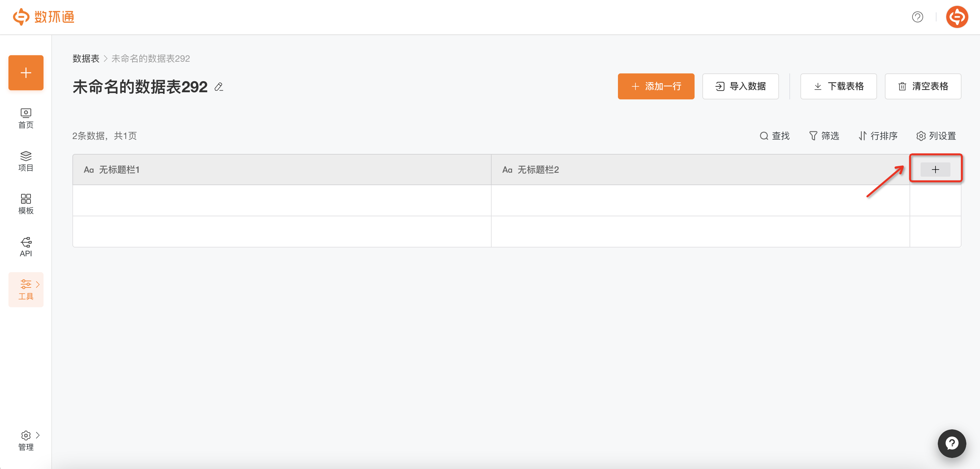980x469 pixels.
Task: Click 下载表格 button
Action: point(838,86)
